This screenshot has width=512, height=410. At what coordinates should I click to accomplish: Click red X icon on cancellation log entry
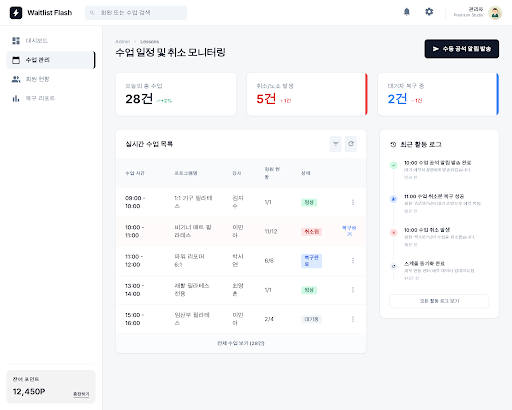point(394,233)
